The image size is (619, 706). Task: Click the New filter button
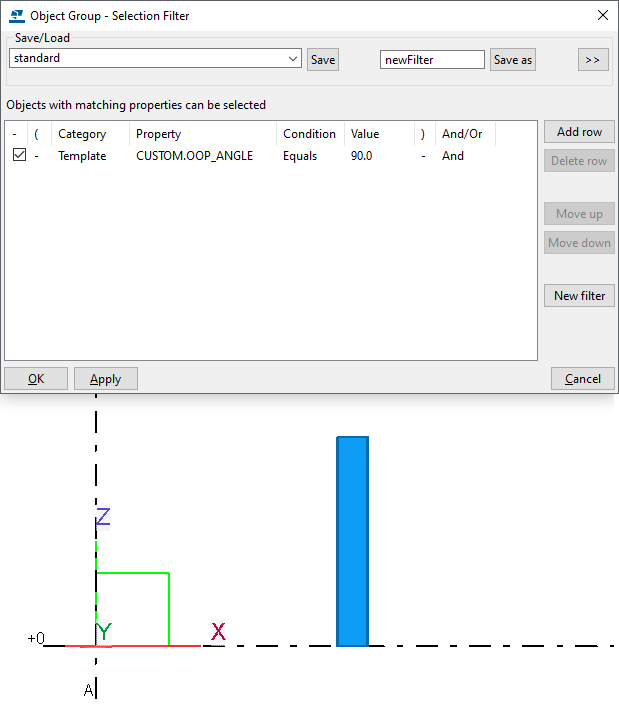point(579,296)
